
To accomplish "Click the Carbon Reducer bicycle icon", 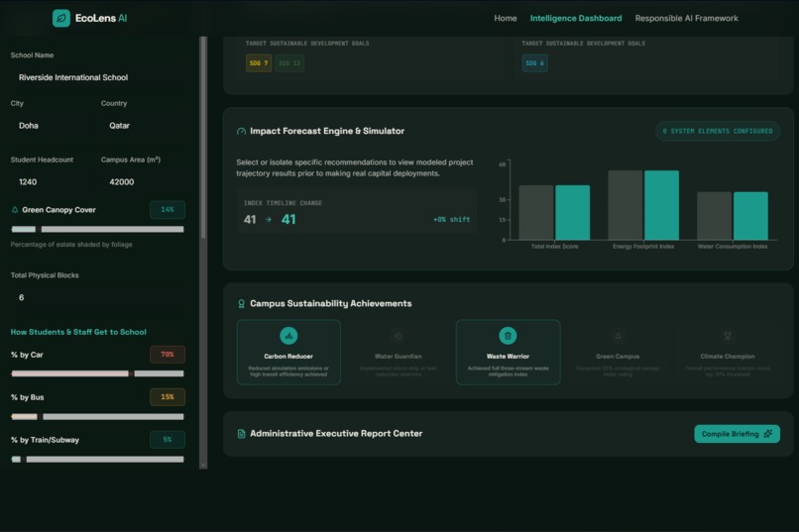I will tap(288, 336).
